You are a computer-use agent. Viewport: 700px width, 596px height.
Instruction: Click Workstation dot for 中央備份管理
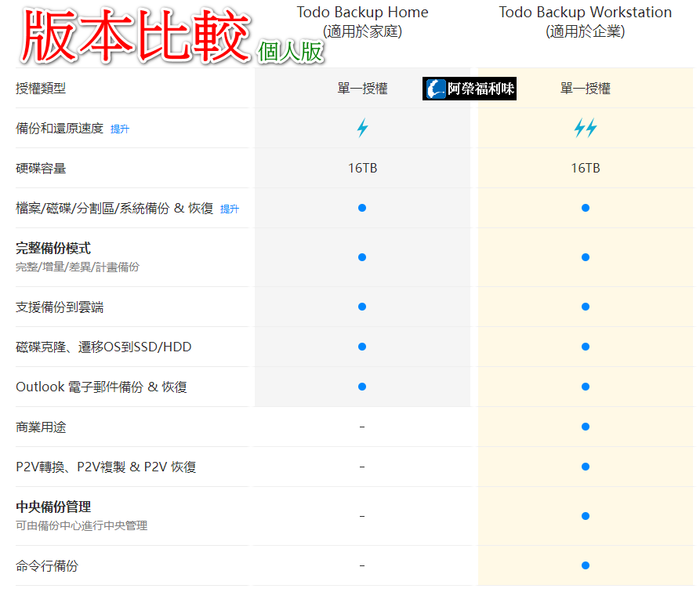[x=585, y=516]
